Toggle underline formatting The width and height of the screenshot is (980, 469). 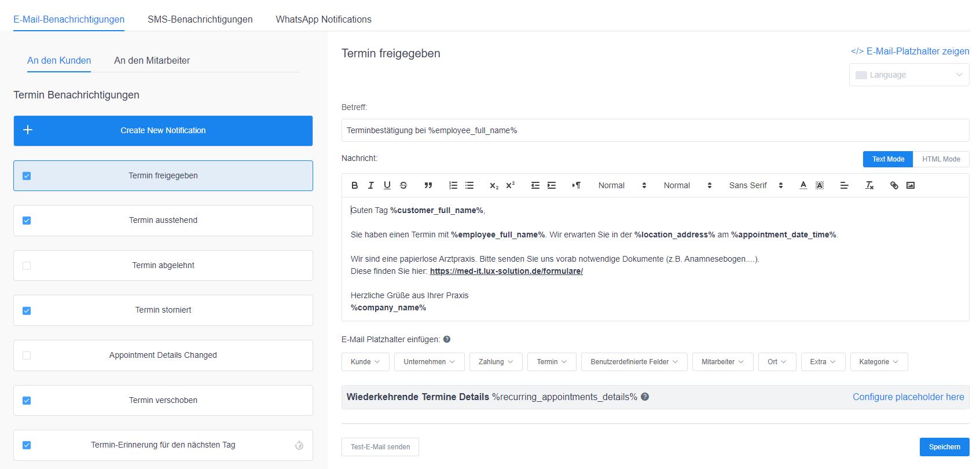tap(387, 185)
